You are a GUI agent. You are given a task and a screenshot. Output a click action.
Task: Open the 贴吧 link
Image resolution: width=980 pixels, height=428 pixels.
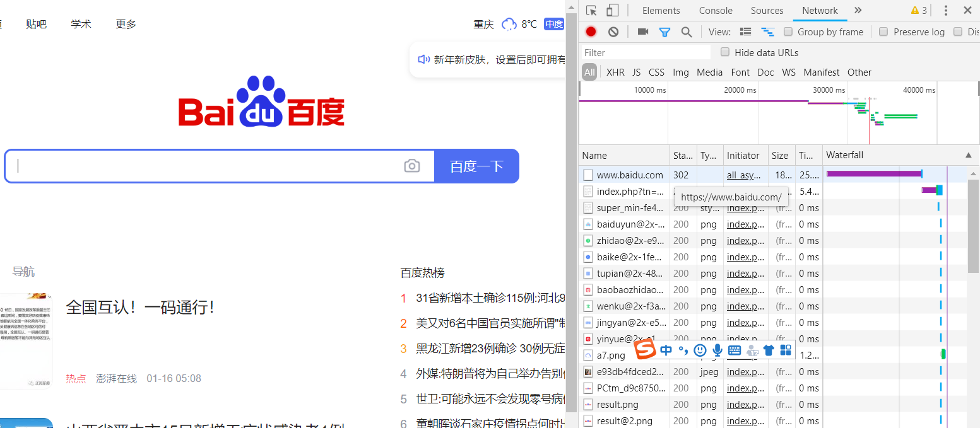point(37,24)
